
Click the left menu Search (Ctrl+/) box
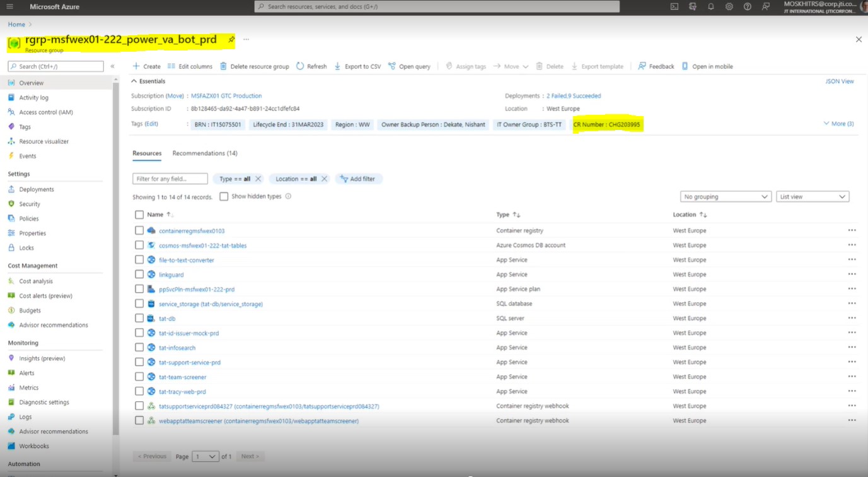[55, 66]
